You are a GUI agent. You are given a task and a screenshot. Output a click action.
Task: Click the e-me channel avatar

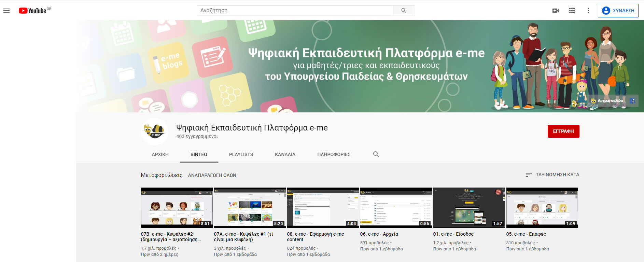pyautogui.click(x=154, y=132)
